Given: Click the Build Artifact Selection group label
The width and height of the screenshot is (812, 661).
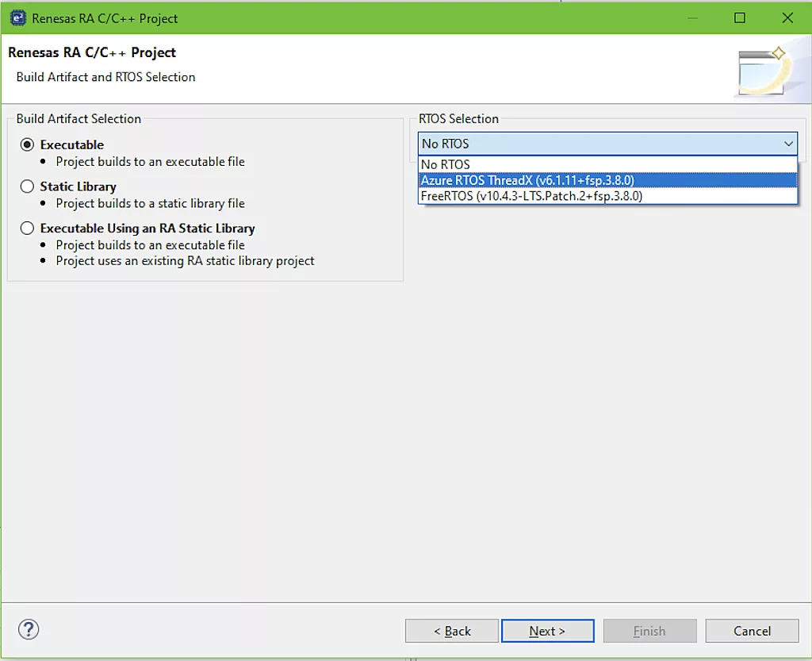Looking at the screenshot, I should point(77,118).
